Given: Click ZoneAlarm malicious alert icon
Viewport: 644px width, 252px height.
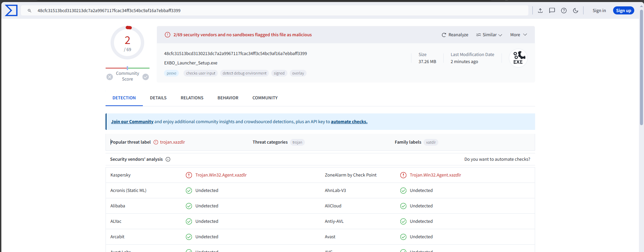Looking at the screenshot, I should [x=403, y=175].
